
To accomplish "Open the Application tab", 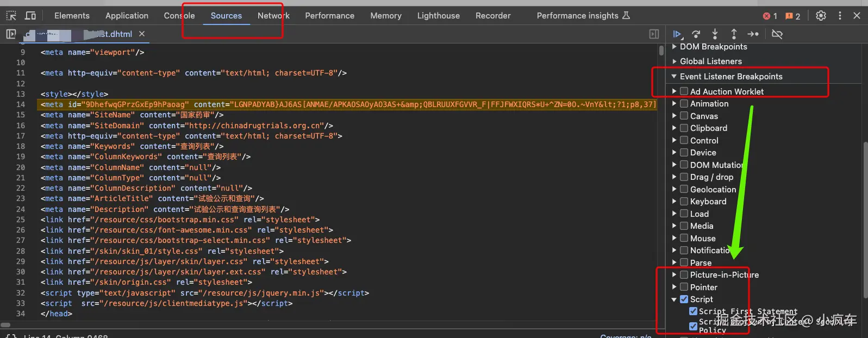I will (127, 16).
